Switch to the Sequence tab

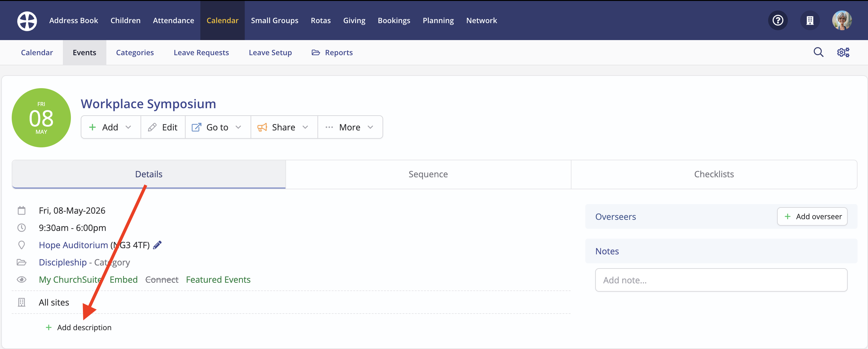[428, 174]
